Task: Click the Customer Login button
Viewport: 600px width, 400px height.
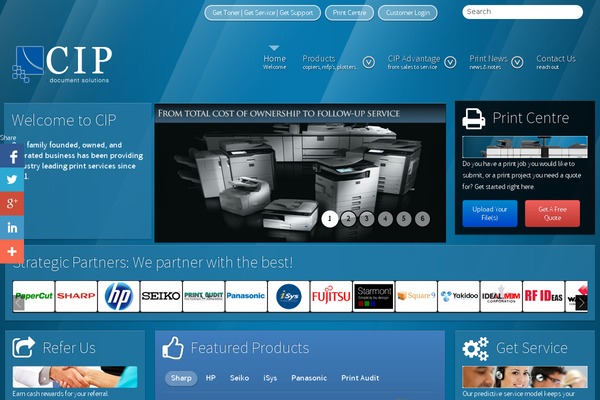Action: [408, 13]
